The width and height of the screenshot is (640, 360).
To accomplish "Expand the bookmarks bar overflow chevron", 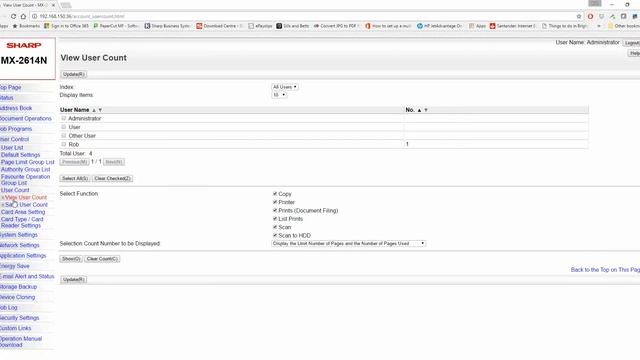I will [x=599, y=26].
